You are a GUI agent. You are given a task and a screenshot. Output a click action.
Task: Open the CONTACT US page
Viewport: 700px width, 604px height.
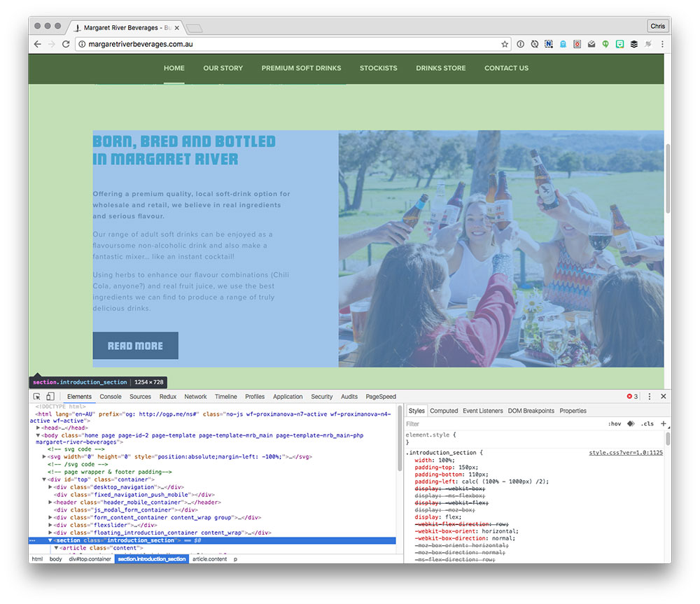[x=507, y=69]
